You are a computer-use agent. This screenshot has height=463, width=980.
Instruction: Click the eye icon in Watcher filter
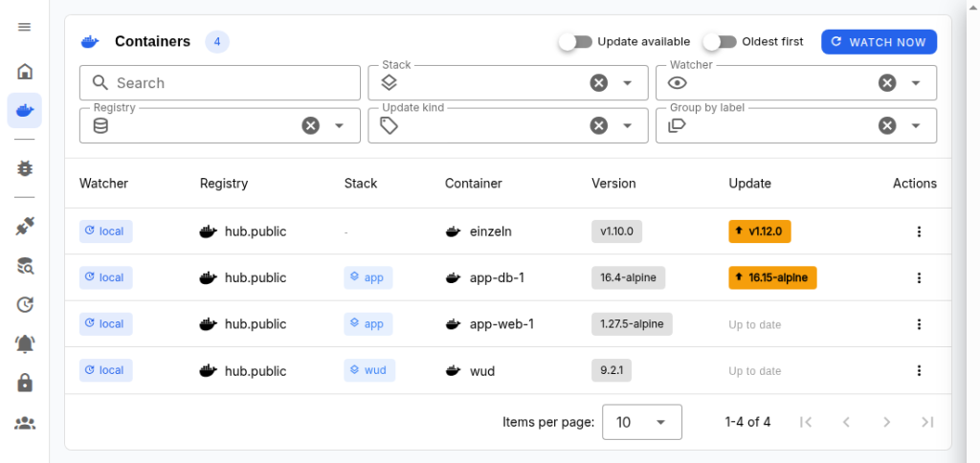coord(678,83)
